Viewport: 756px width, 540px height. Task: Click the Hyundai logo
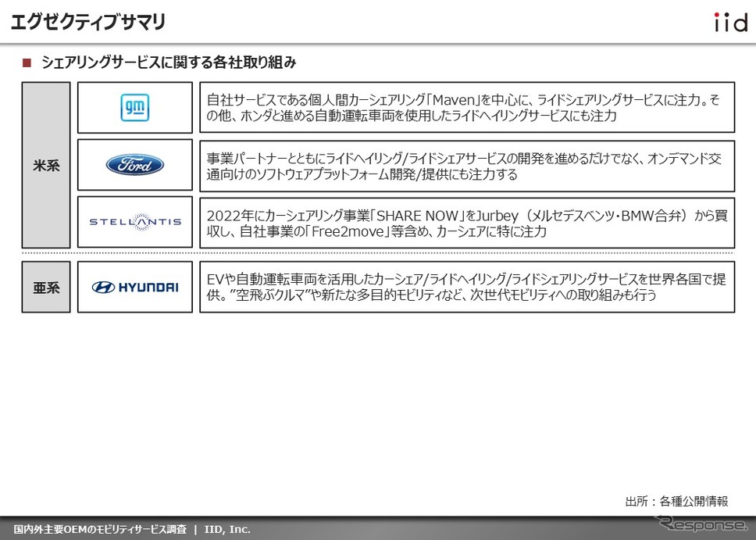coord(135,287)
